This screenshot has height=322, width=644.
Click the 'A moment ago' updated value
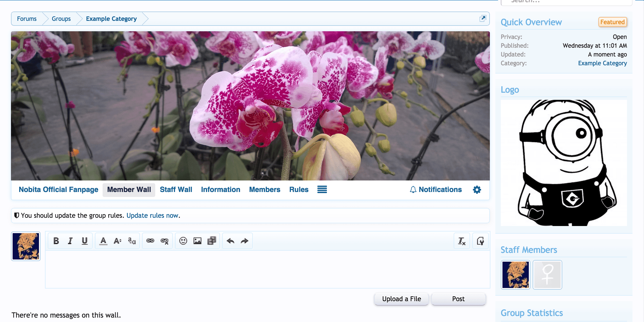pos(607,54)
